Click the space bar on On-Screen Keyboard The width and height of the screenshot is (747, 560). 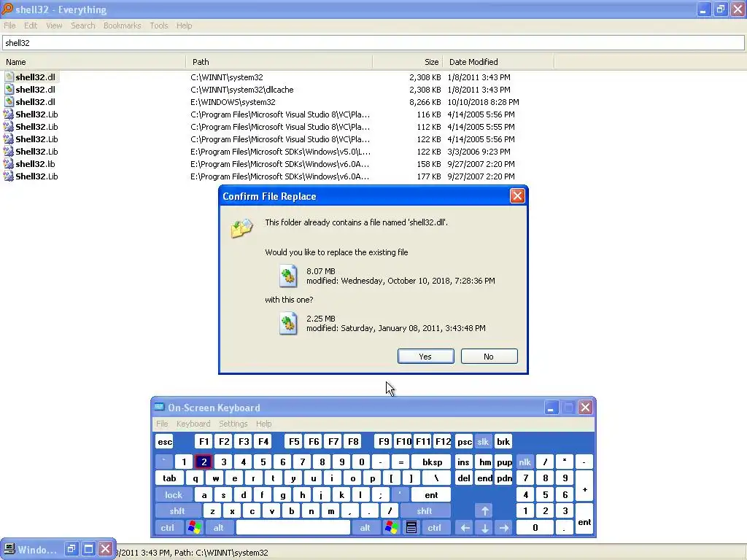pos(293,528)
